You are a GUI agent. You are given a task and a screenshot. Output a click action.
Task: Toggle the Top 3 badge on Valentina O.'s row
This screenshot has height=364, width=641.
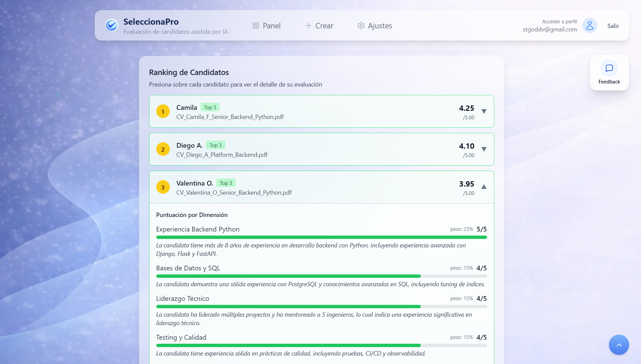pyautogui.click(x=226, y=183)
